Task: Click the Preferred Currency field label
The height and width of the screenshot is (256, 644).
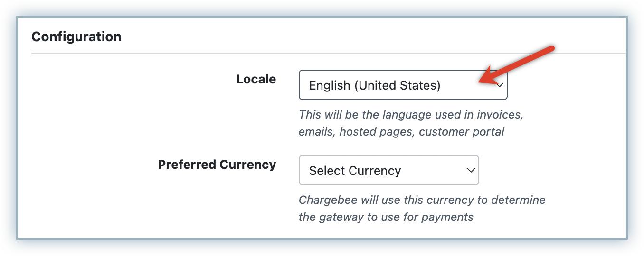Action: [217, 165]
